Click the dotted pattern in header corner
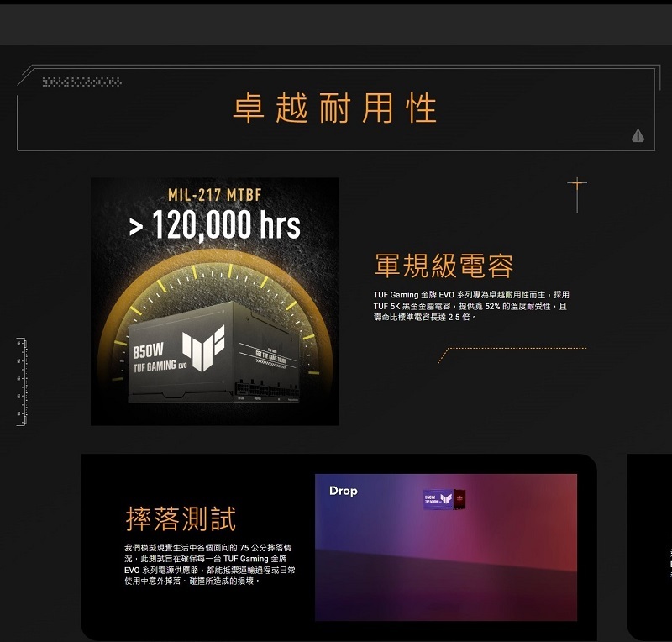The width and height of the screenshot is (672, 642). 81,82
